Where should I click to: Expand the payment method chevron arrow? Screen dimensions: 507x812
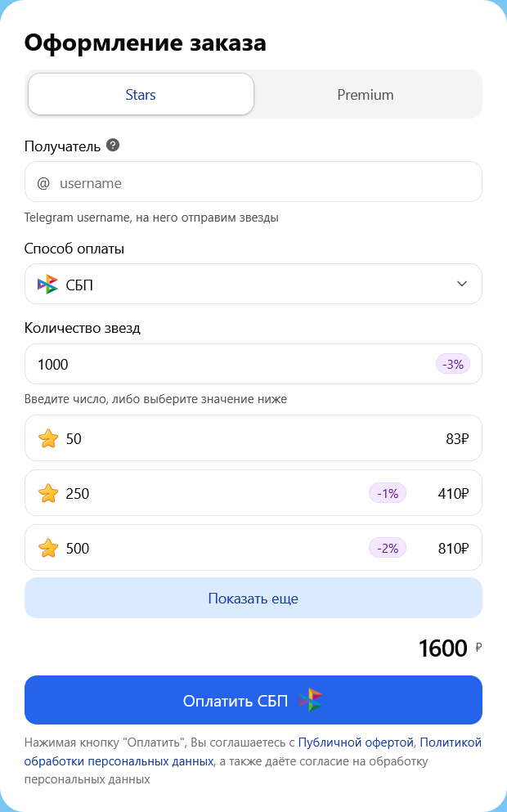pyautogui.click(x=462, y=284)
